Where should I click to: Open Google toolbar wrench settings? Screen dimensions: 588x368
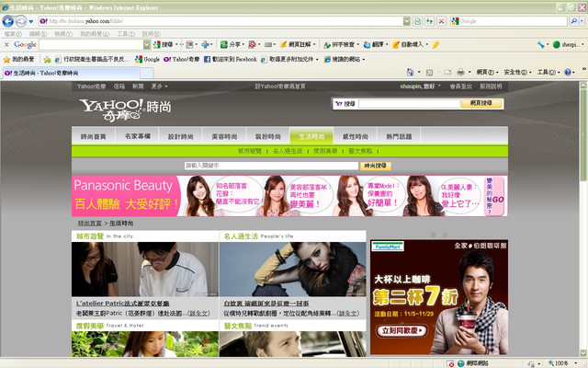(541, 45)
